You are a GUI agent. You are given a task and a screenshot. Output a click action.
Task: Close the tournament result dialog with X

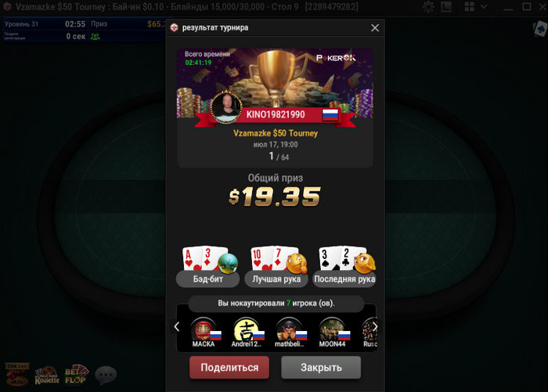(x=375, y=28)
